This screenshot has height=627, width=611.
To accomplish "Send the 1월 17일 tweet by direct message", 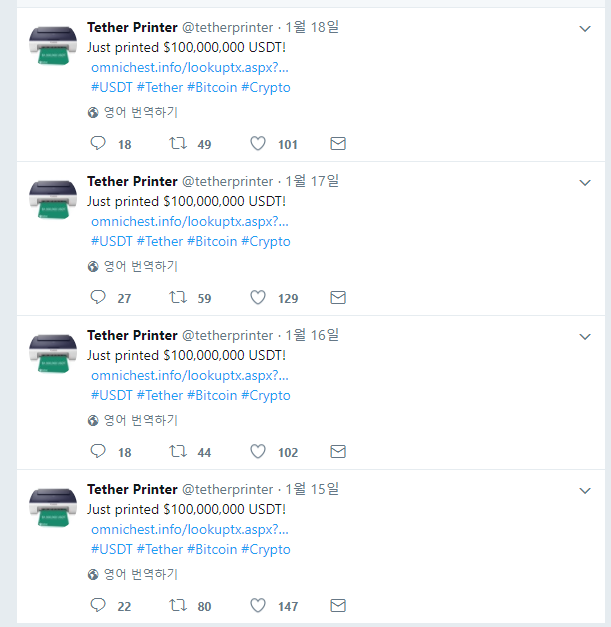I will point(338,297).
